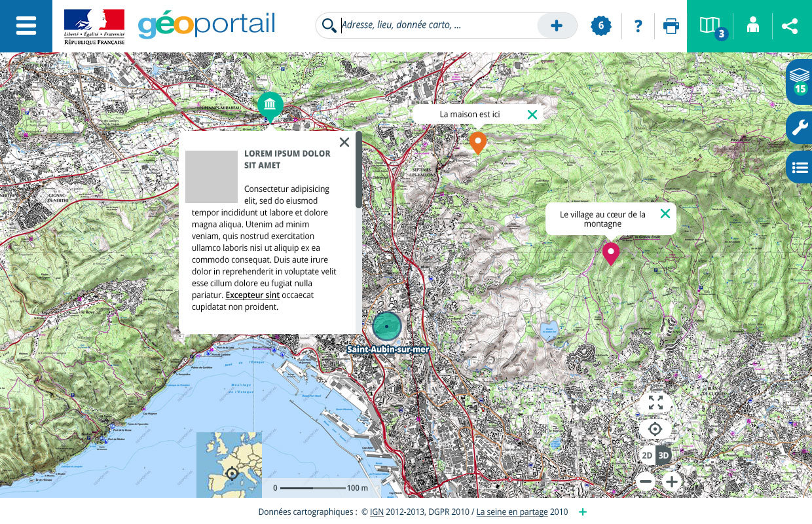The width and height of the screenshot is (812, 524).
Task: Open the map tools wrench panel
Action: tap(800, 128)
